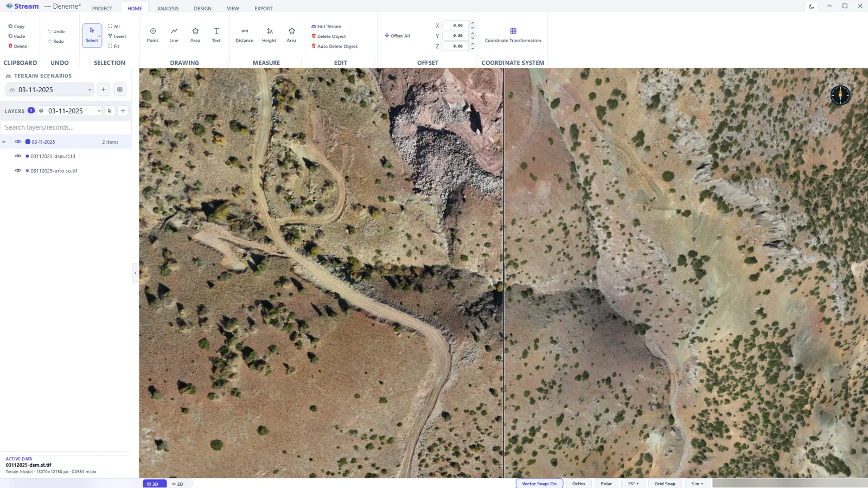This screenshot has width=868, height=488.
Task: Open the 15° polar angle dropdown
Action: [x=633, y=484]
